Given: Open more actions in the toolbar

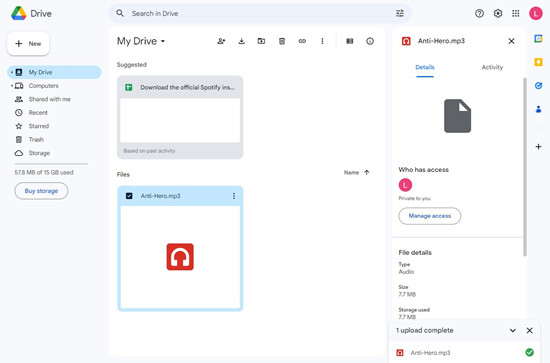Looking at the screenshot, I should [322, 41].
